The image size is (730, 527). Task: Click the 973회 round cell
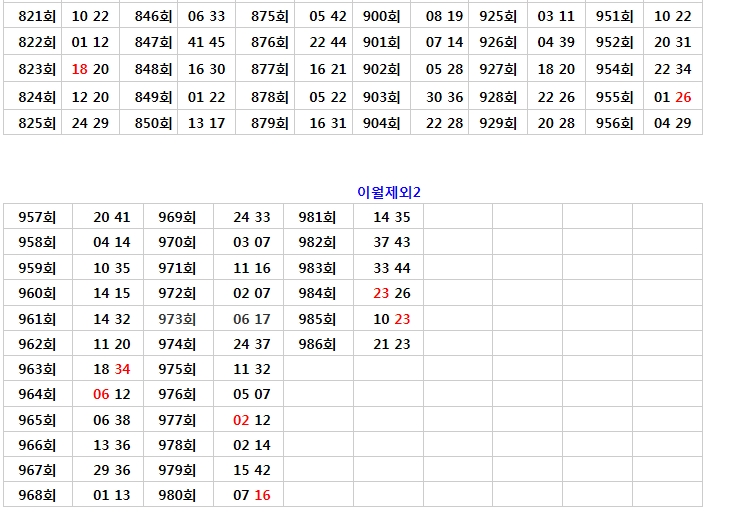(x=177, y=319)
